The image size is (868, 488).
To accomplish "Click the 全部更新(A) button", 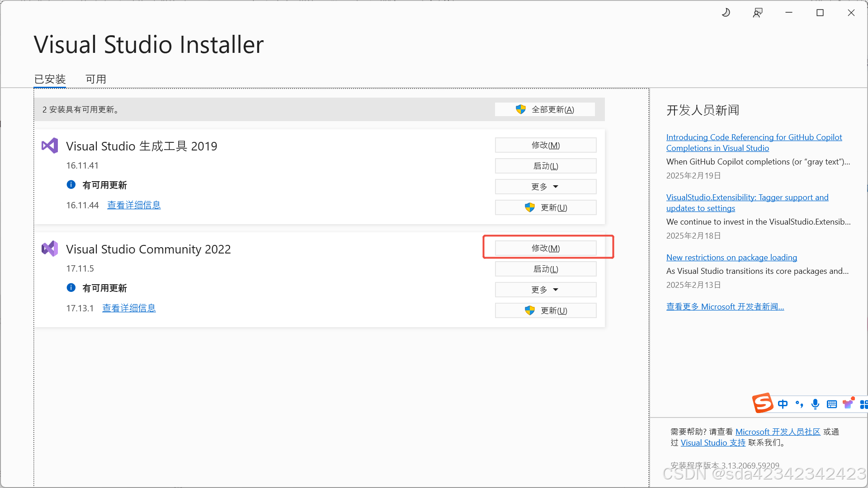I will 545,109.
